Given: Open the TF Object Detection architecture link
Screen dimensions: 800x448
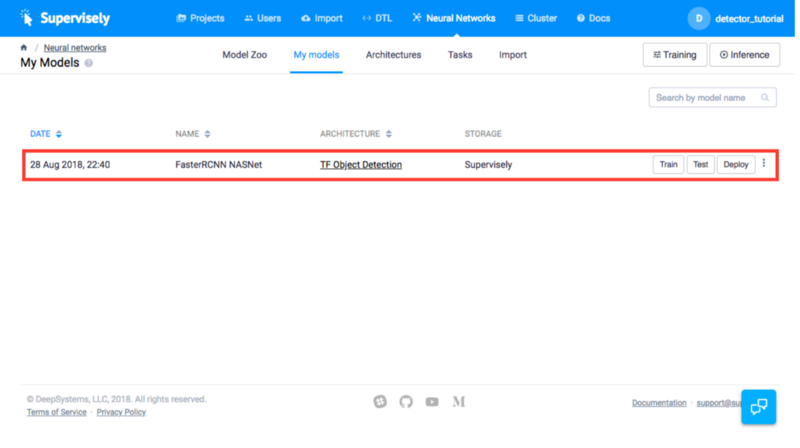Looking at the screenshot, I should point(361,165).
